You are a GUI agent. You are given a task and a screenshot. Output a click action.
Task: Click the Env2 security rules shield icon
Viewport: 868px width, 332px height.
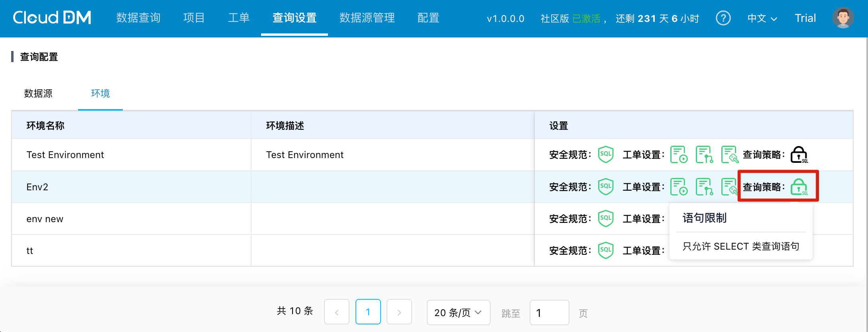coord(605,186)
